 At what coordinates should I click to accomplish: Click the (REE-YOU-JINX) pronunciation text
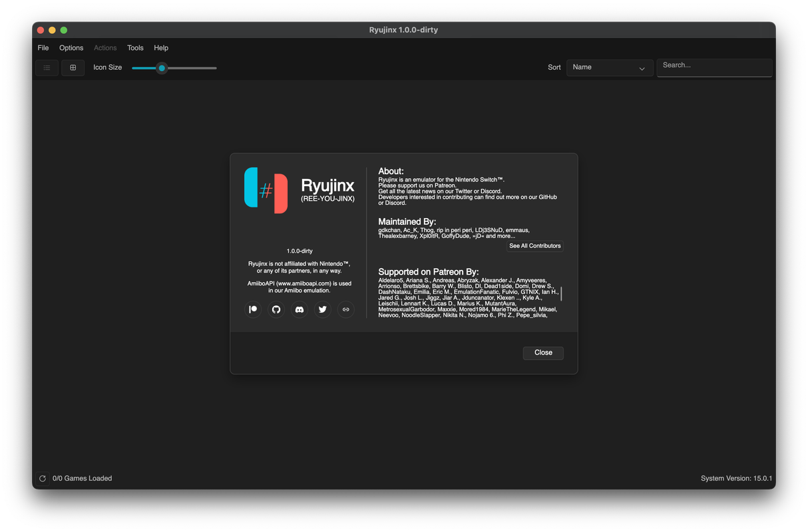[327, 199]
